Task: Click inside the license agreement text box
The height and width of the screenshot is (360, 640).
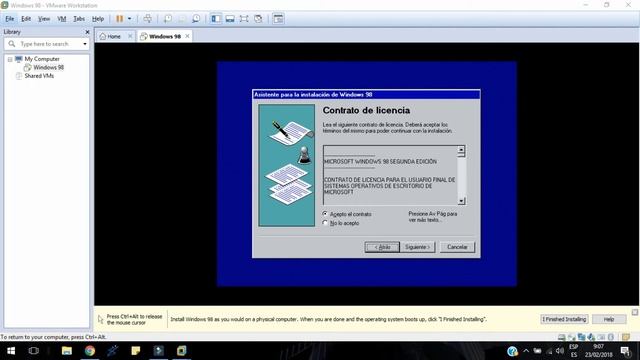Action: (390, 175)
